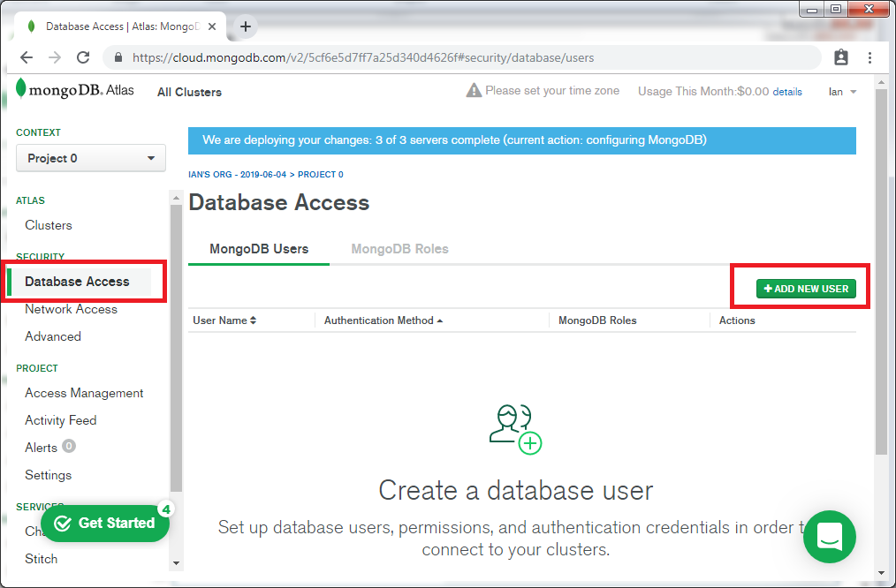This screenshot has height=588, width=896.
Task: Click the MongoDB Roles column header
Action: pyautogui.click(x=597, y=320)
